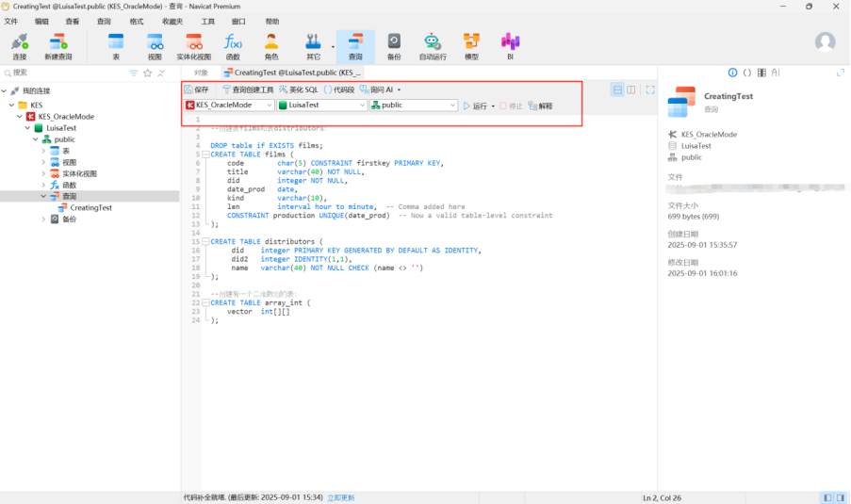
Task: Click the 美化 SQL (Beautify SQL) button
Action: tap(298, 89)
